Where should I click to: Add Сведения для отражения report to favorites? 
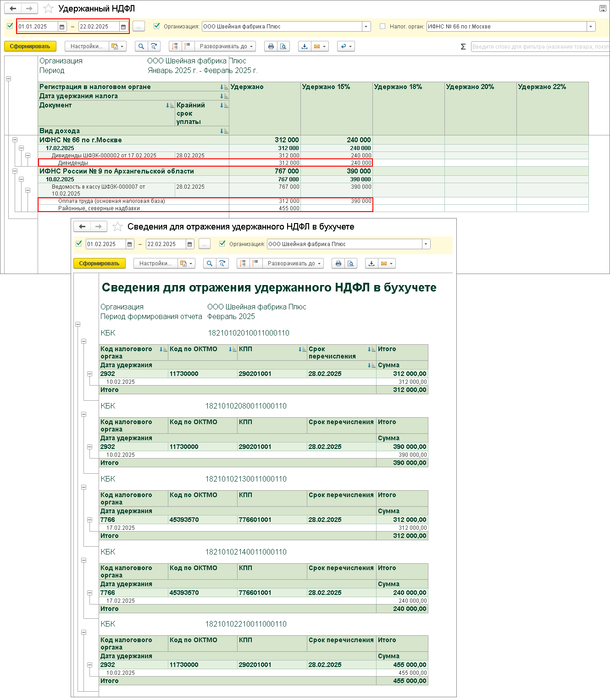click(117, 226)
